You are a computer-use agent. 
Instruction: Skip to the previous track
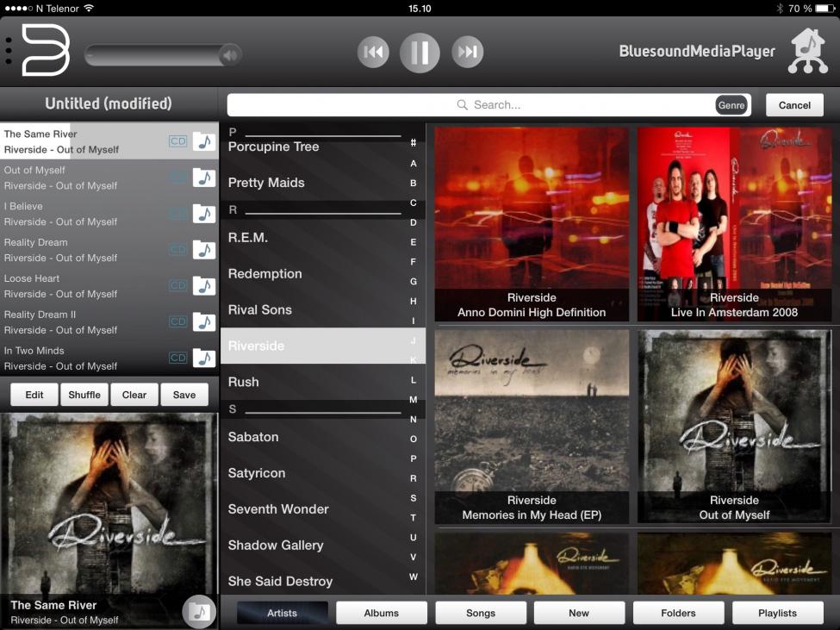[x=373, y=52]
